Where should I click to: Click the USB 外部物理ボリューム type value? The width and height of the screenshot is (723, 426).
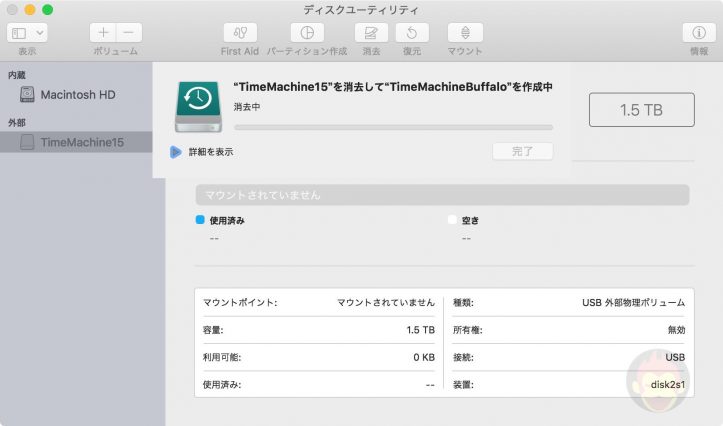pos(634,302)
